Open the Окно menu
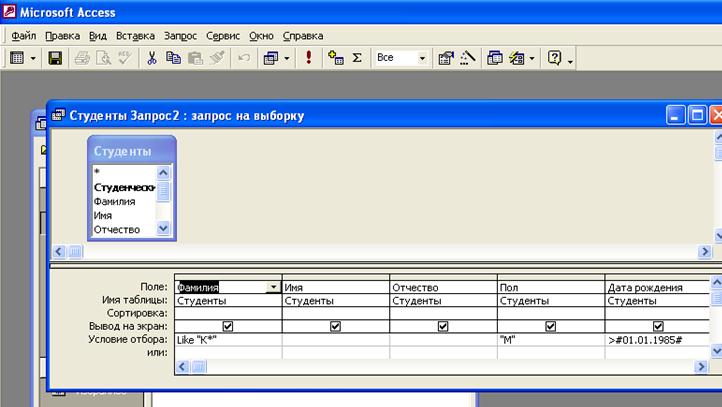Image resolution: width=722 pixels, height=407 pixels. (261, 36)
